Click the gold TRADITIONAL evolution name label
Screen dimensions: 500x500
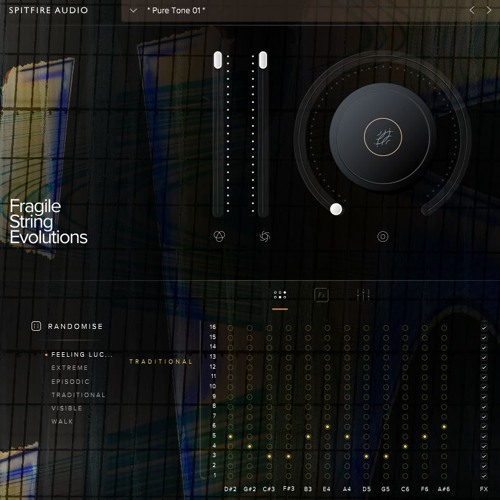tap(161, 362)
